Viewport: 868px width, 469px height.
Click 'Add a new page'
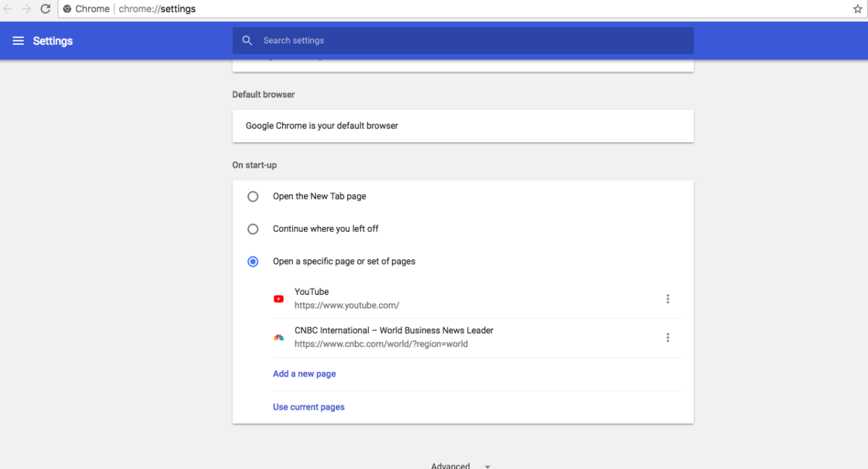[304, 373]
